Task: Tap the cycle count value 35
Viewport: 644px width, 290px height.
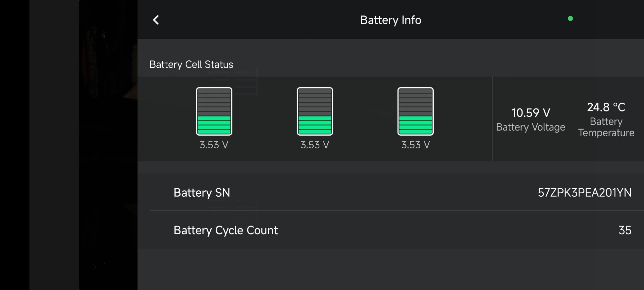Action: click(625, 230)
